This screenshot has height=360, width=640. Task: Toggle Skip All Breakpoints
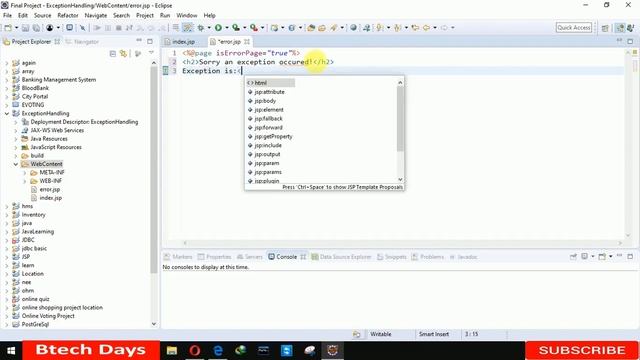pos(82,28)
